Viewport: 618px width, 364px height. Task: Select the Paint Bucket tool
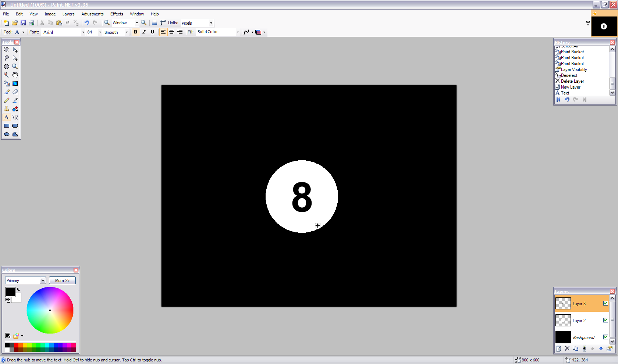(6, 83)
